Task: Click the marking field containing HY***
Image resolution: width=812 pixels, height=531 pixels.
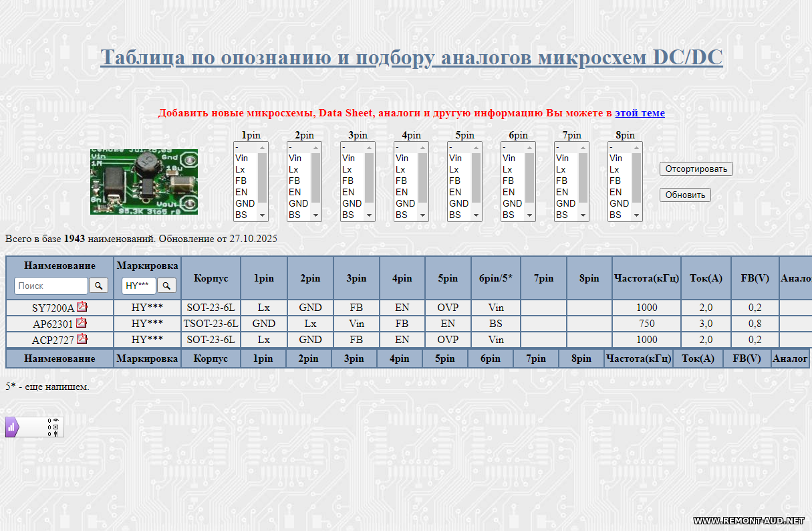Action: (138, 286)
